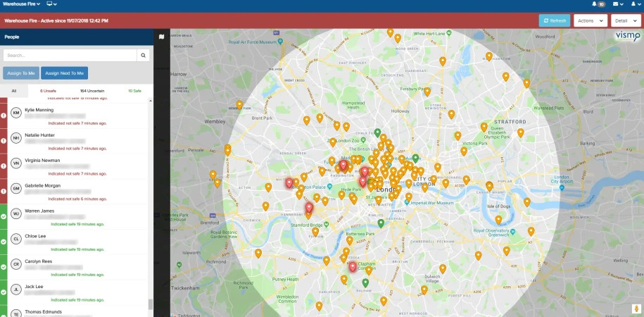The width and height of the screenshot is (644, 317).
Task: Click the Street View pegman icon
Action: click(635, 309)
